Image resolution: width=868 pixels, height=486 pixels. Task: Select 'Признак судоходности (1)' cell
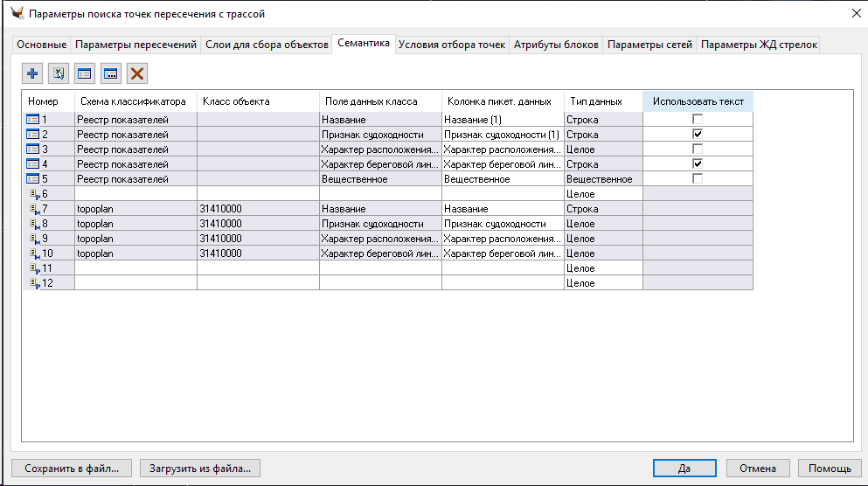503,134
